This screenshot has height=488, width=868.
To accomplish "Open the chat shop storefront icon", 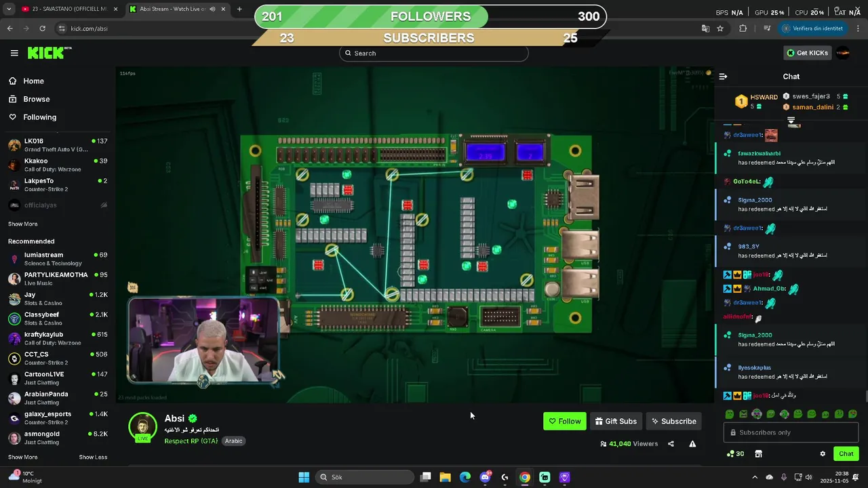I will click(758, 454).
